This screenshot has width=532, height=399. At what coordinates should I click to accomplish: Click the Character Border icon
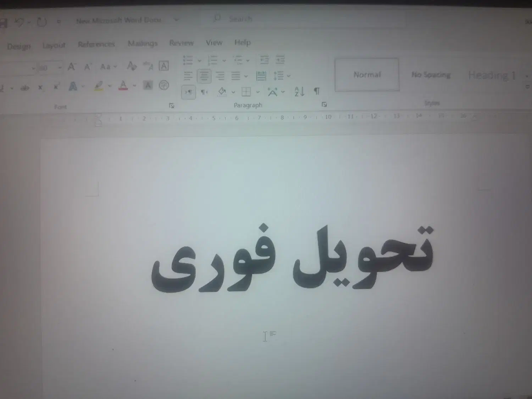coord(164,66)
